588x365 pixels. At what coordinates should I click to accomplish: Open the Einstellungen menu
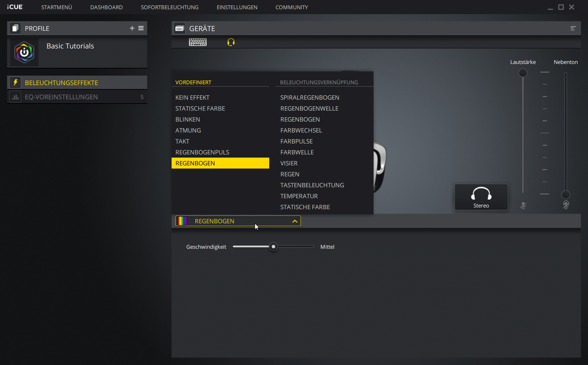[x=237, y=7]
